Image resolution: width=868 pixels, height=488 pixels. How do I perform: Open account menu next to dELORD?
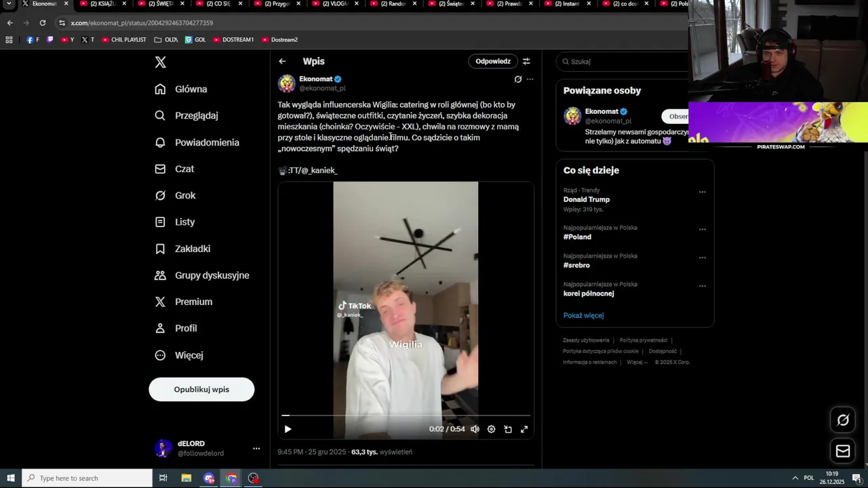pos(256,449)
